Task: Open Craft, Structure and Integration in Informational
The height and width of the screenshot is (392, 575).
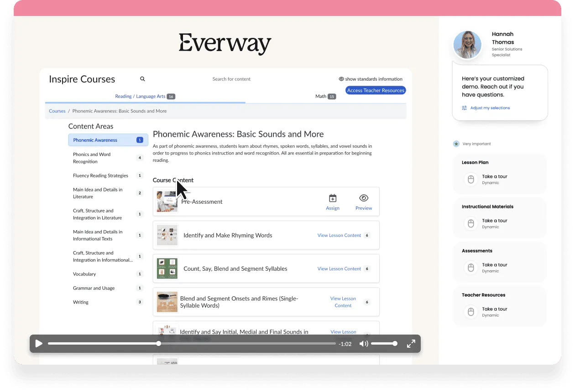Action: click(108, 256)
